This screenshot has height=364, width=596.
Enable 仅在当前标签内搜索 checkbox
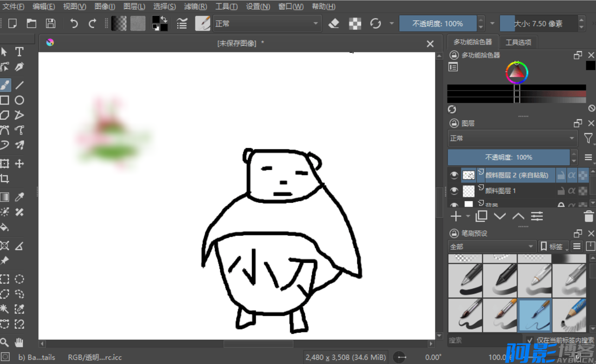pos(530,340)
